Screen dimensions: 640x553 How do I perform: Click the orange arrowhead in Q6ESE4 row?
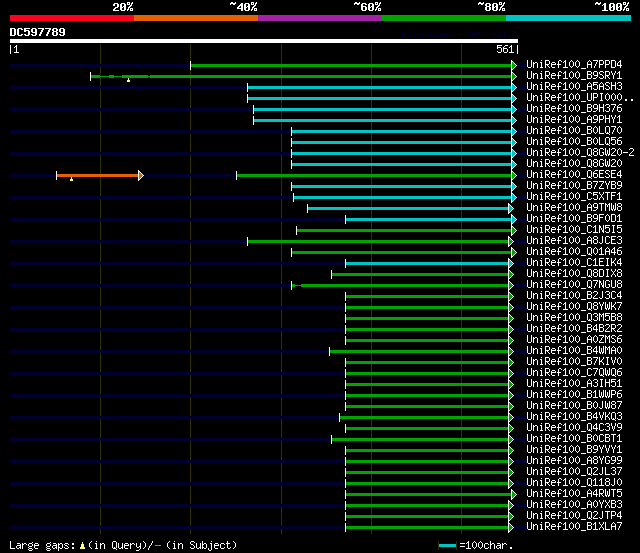tap(141, 175)
